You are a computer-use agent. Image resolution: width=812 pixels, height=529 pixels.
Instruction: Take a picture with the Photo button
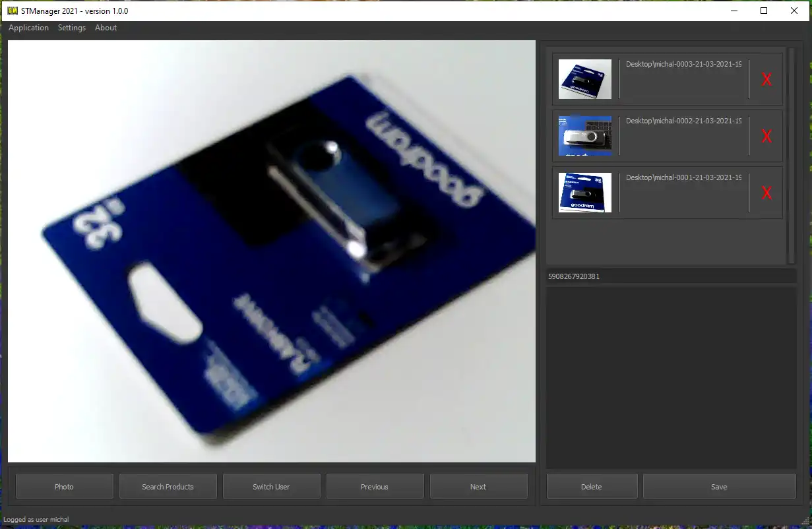click(65, 486)
